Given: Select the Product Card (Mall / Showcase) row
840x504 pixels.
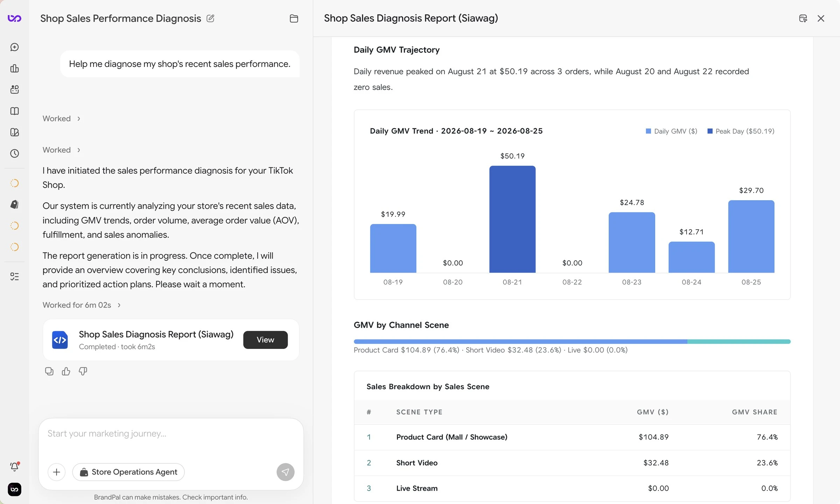Looking at the screenshot, I should click(x=572, y=437).
